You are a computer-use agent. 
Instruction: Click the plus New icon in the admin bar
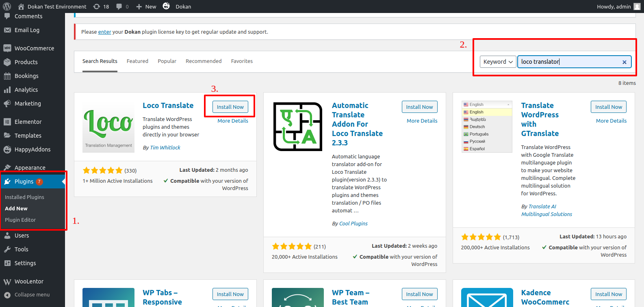point(139,6)
